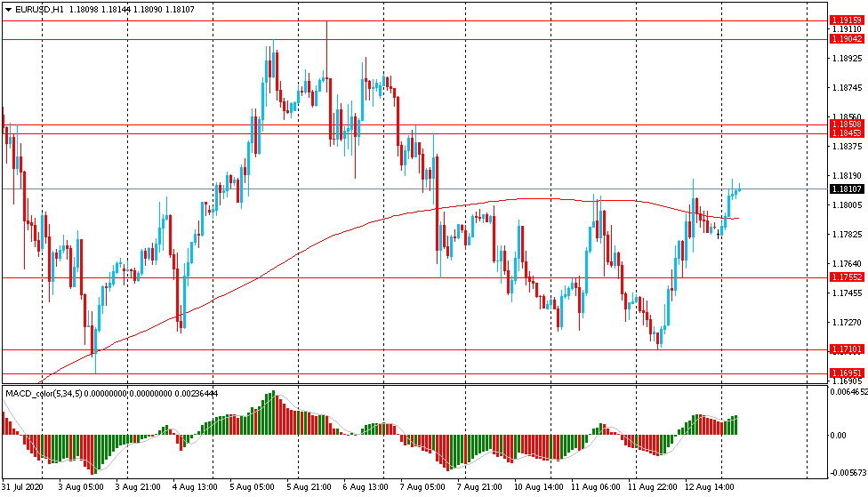Click the MACD_color(5,34,5) indicator label
Viewport: 868px width, 497px height.
pyautogui.click(x=44, y=394)
